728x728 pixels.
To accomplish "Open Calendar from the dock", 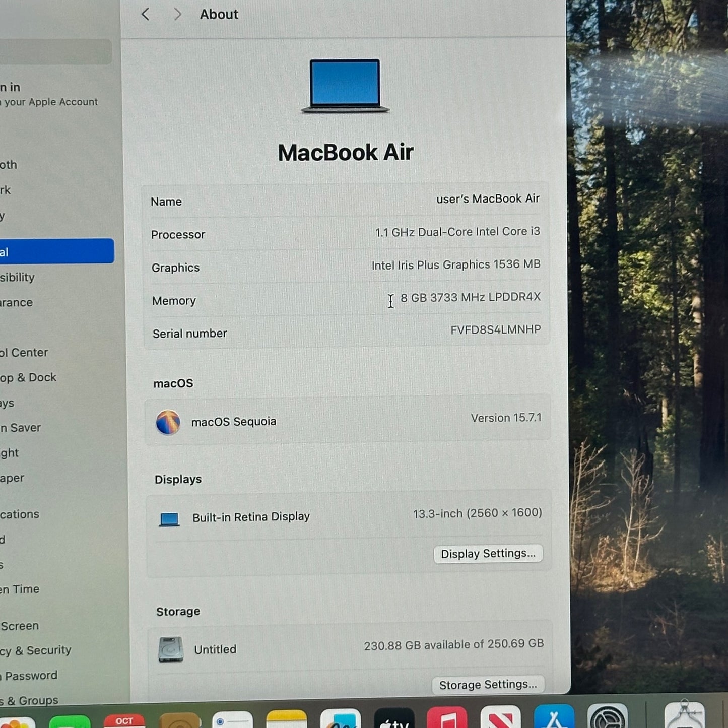I will [x=124, y=720].
